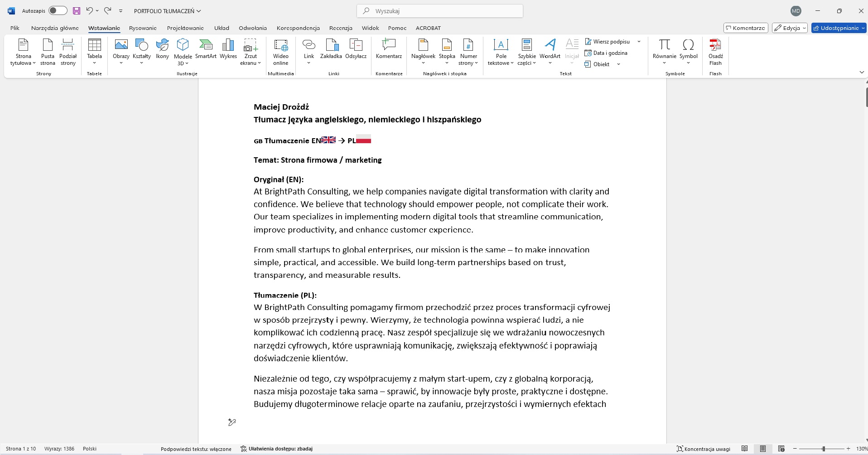
Task: Undo the last action
Action: (89, 11)
